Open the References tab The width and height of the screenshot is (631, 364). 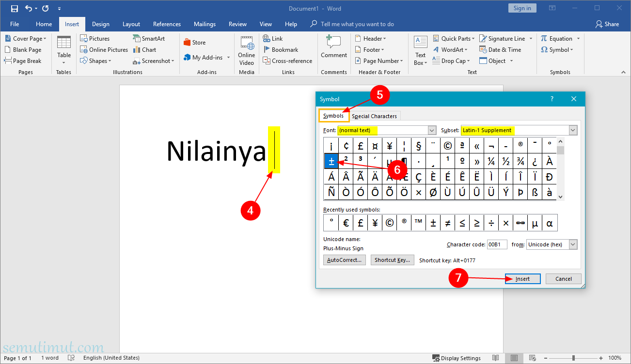click(x=167, y=24)
